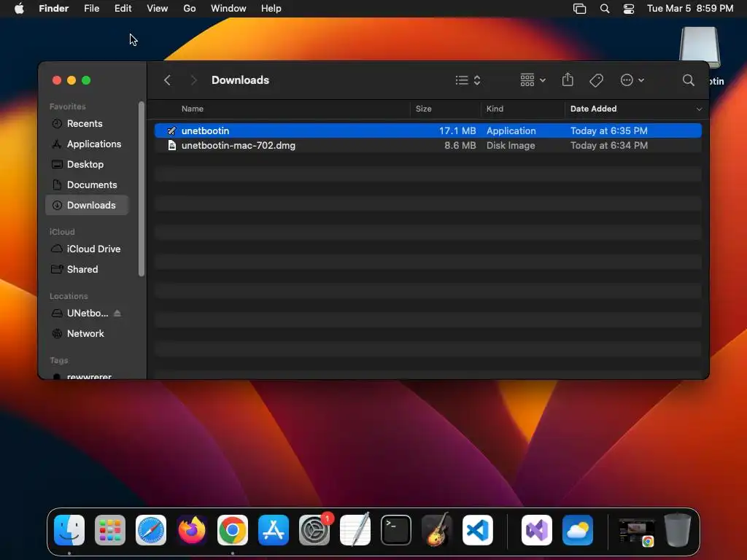Viewport: 747px width, 560px height.
Task: Click the sidebar scrollbar
Action: click(141, 189)
